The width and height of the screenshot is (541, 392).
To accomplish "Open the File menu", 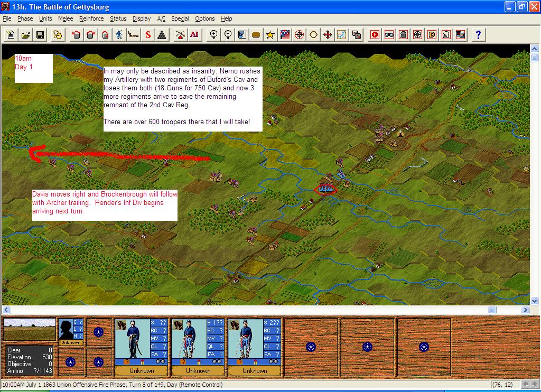I will (7, 18).
